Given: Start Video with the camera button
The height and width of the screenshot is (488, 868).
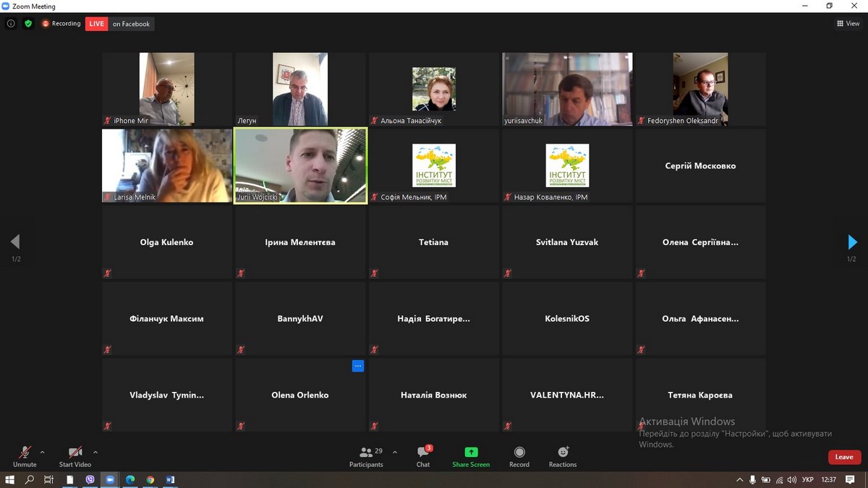Looking at the screenshot, I should click(x=75, y=455).
